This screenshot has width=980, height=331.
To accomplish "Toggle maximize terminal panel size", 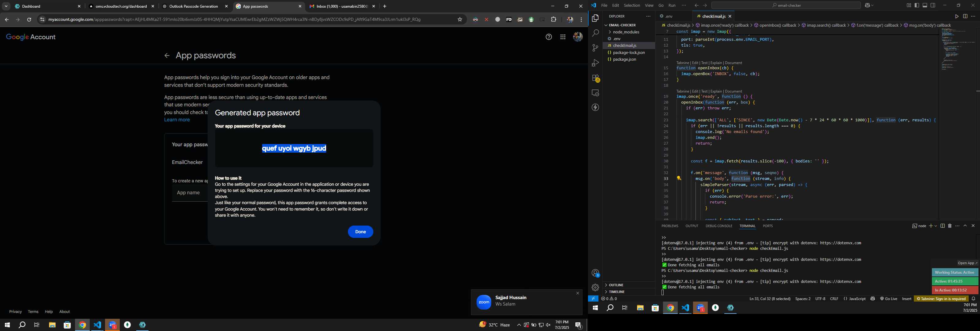I will [x=965, y=226].
